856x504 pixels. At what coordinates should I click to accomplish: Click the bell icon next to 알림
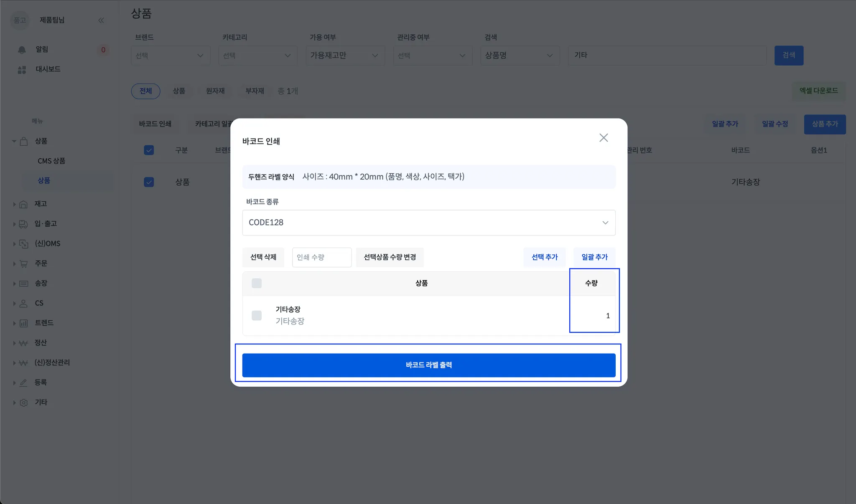tap(22, 50)
